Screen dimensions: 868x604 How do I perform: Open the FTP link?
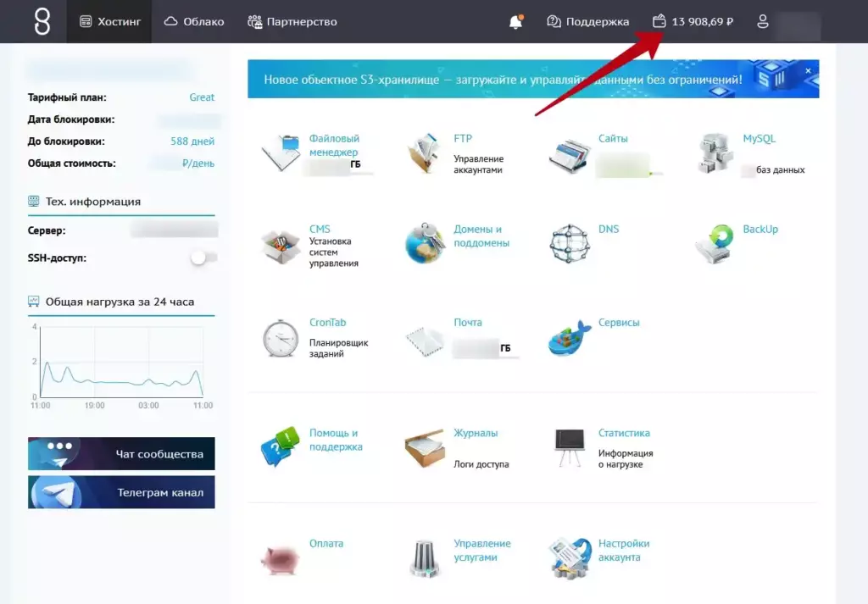coord(463,138)
